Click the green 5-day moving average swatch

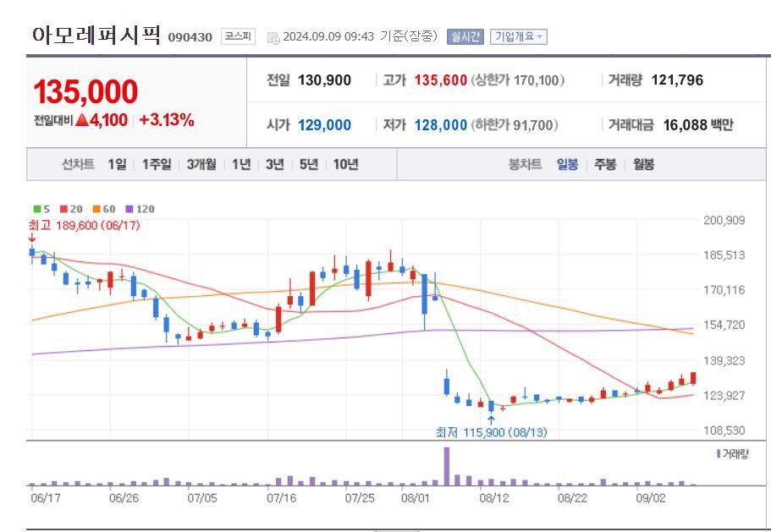tap(37, 209)
